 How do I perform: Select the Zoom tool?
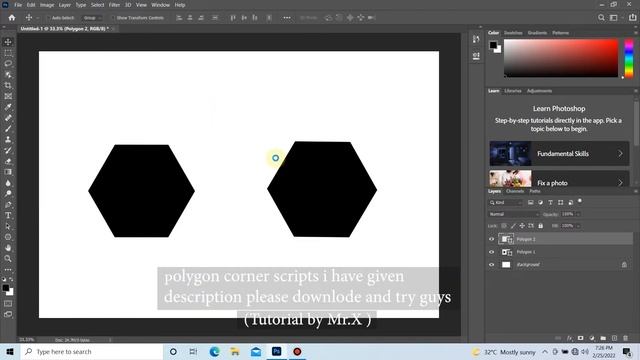point(8,258)
